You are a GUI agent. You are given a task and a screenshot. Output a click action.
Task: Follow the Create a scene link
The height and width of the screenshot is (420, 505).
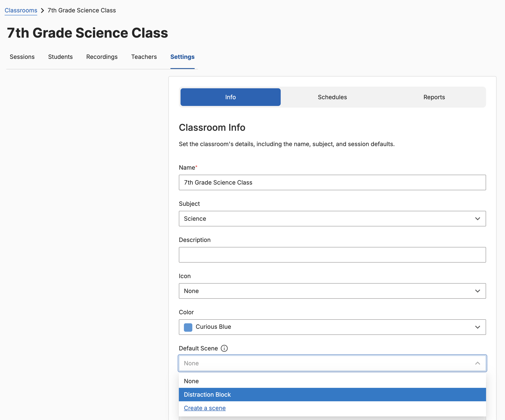[x=205, y=408]
